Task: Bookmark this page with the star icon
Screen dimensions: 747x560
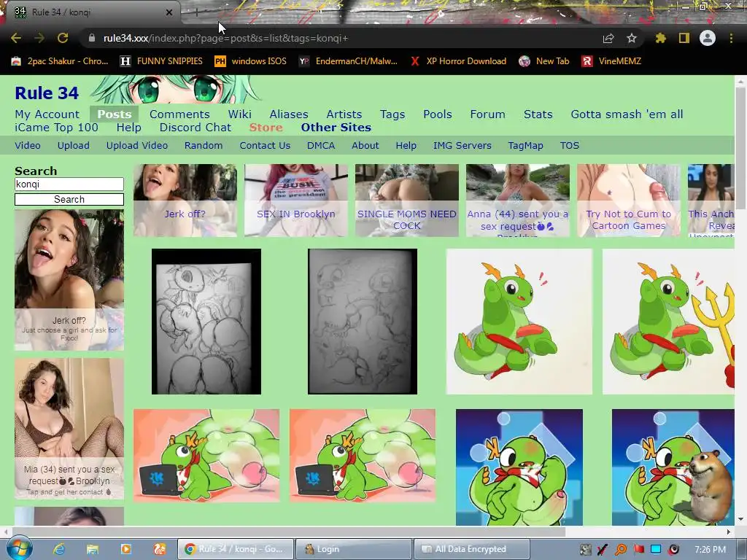Action: 631,38
